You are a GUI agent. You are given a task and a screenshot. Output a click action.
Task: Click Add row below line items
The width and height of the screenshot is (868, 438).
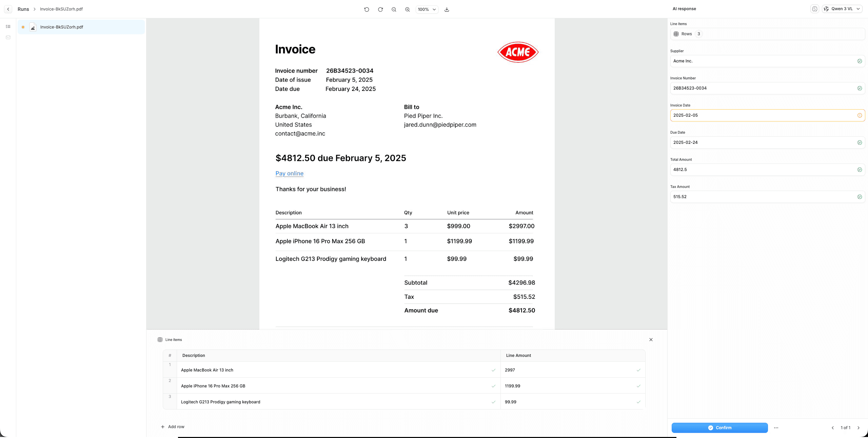(173, 427)
